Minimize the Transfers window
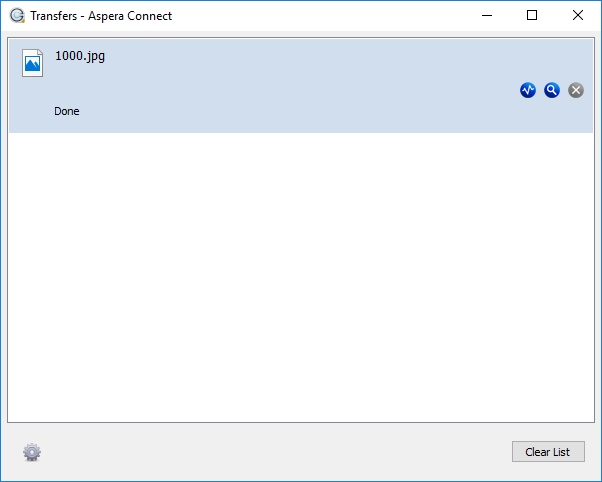602x482 pixels. 487,15
